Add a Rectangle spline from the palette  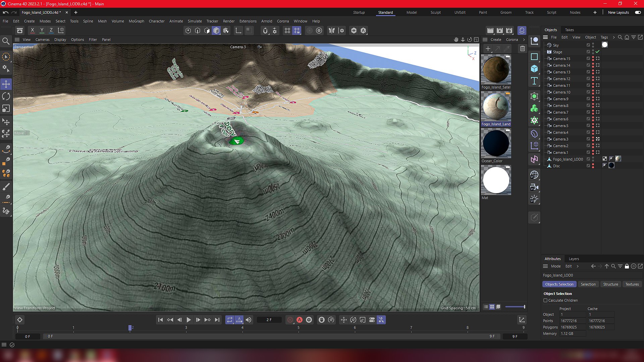click(x=534, y=56)
